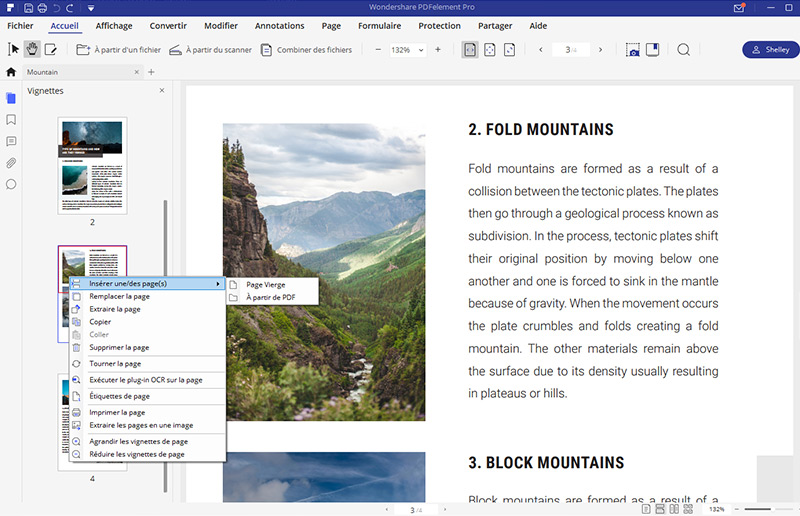This screenshot has height=516, width=800.
Task: Open the attachments paperclip panel
Action: [11, 163]
